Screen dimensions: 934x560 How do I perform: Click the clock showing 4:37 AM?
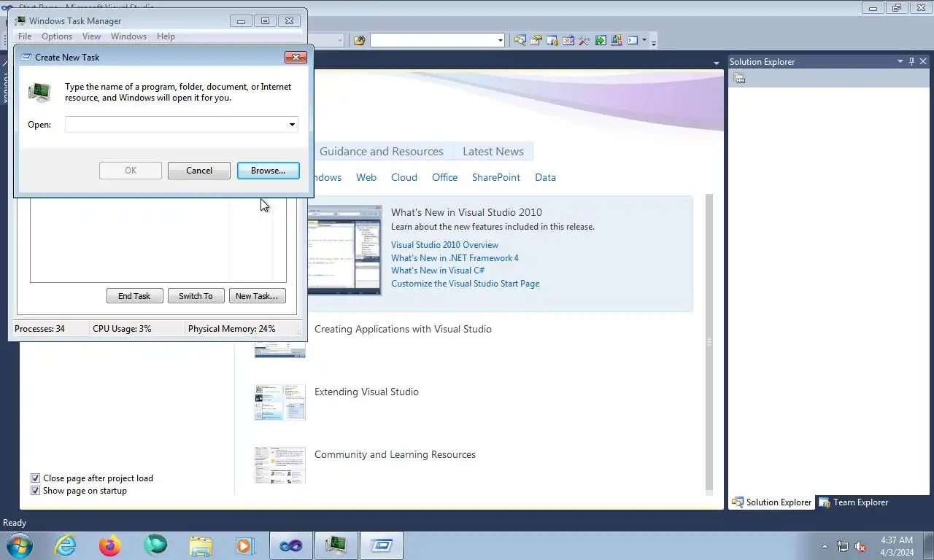tap(897, 540)
